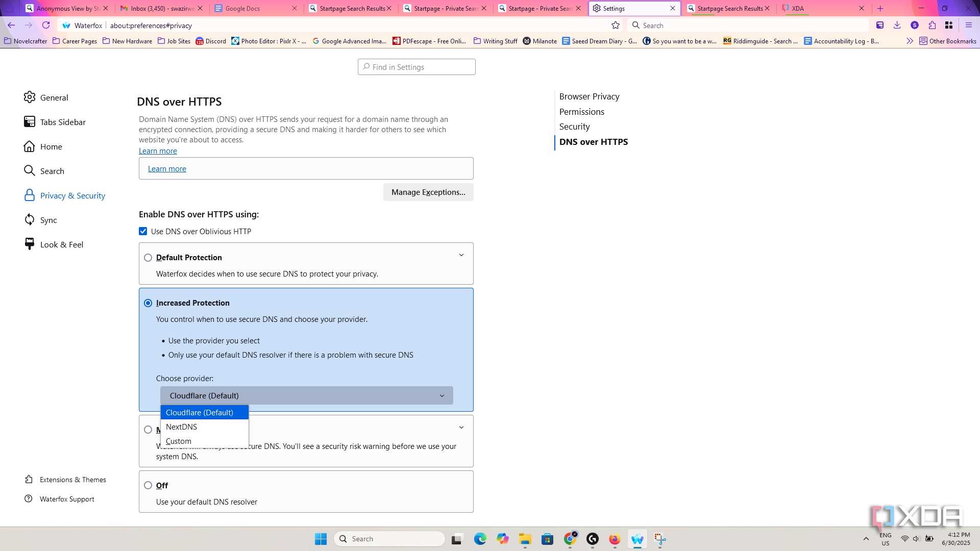Open the Waterfox Support link
Viewport: 980px width, 551px height.
tap(60, 499)
